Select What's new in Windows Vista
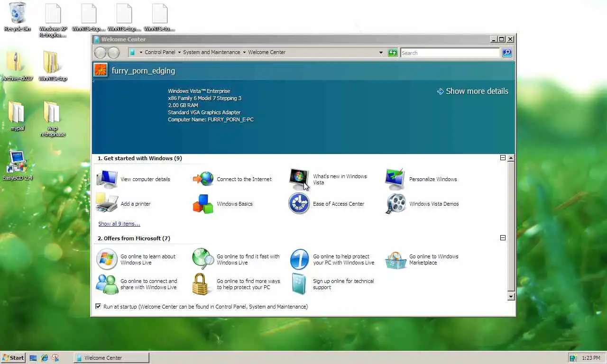Viewport: 607px width, 364px height. pos(328,179)
